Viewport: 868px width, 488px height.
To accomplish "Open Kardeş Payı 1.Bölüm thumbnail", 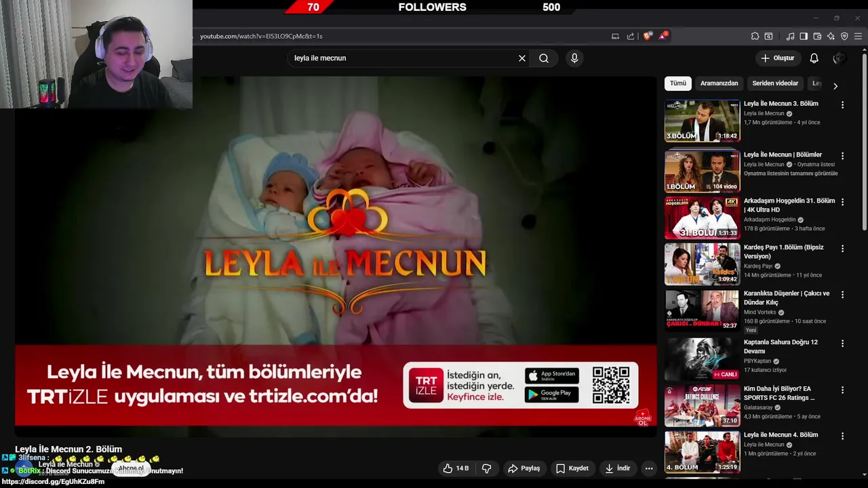I will coord(702,264).
